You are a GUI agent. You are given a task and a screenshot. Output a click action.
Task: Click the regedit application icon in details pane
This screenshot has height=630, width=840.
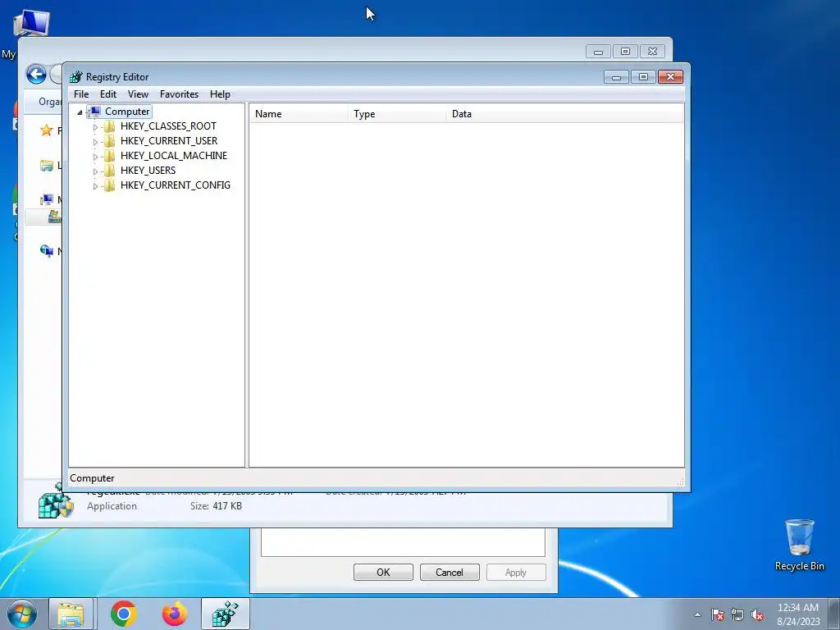[55, 501]
